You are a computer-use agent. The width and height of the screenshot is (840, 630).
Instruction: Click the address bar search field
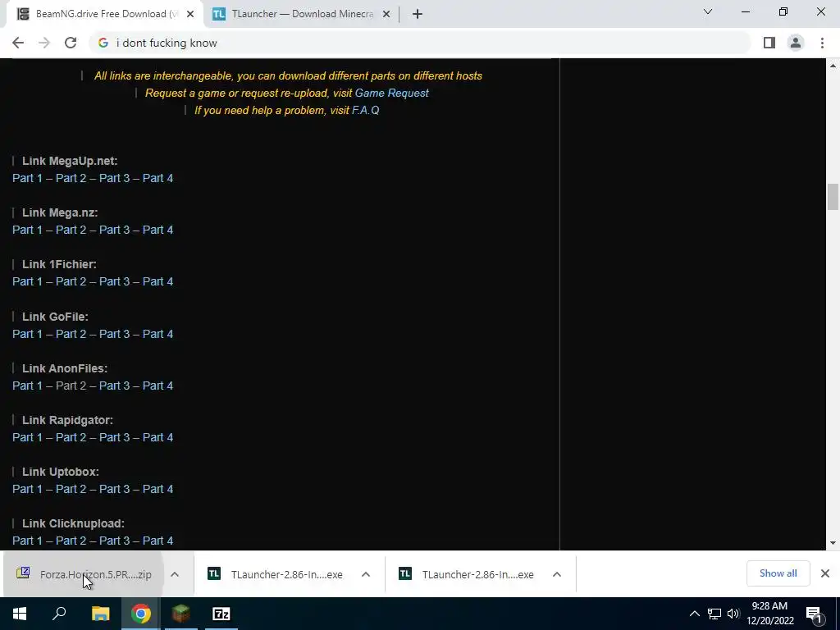(x=420, y=43)
